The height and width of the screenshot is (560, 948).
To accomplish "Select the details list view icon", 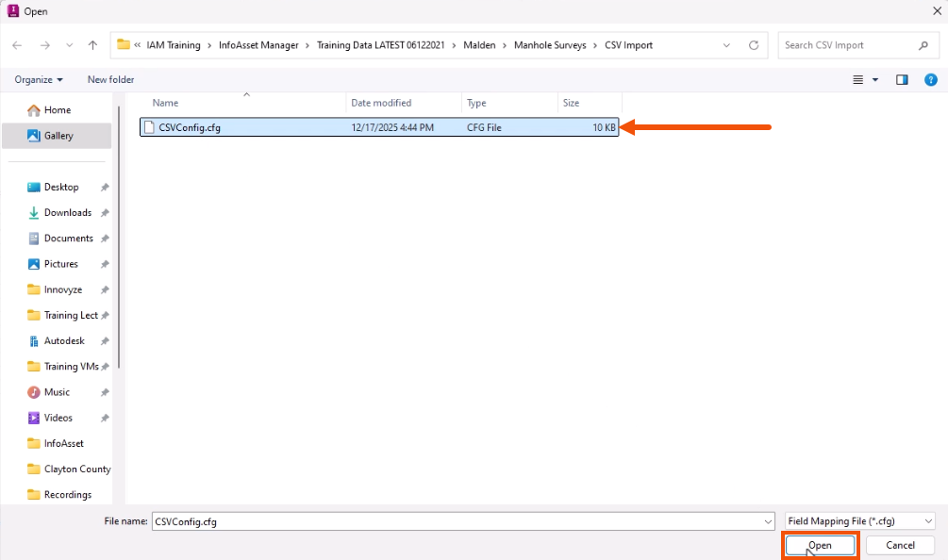I will 857,79.
